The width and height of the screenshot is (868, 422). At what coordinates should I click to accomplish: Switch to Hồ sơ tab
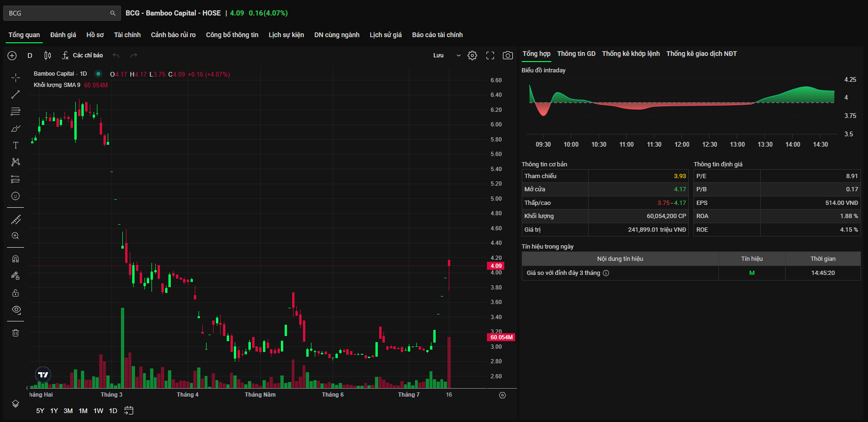(95, 35)
